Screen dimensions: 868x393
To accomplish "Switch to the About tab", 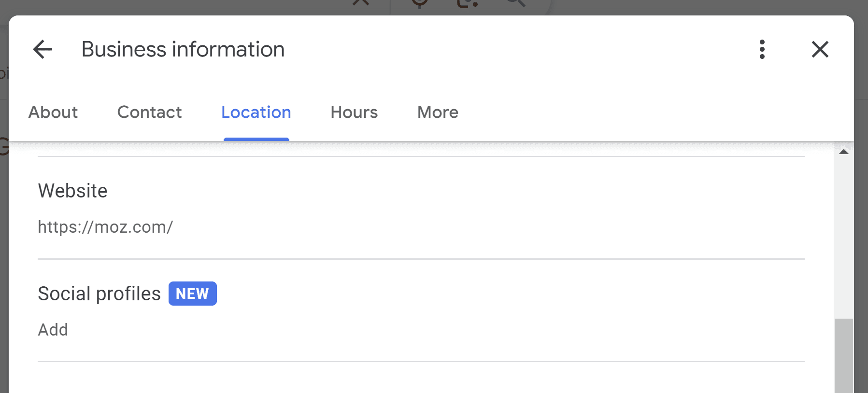I will pyautogui.click(x=53, y=112).
